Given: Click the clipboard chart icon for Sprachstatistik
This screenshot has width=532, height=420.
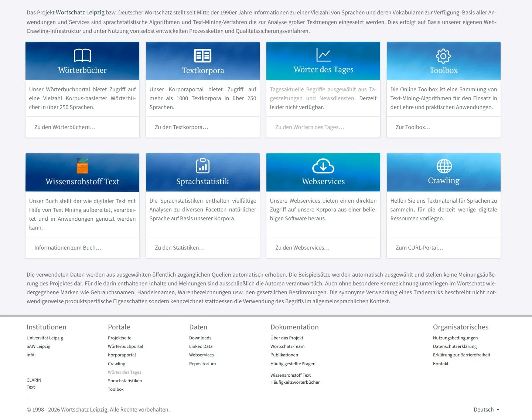Looking at the screenshot, I should coord(202,166).
